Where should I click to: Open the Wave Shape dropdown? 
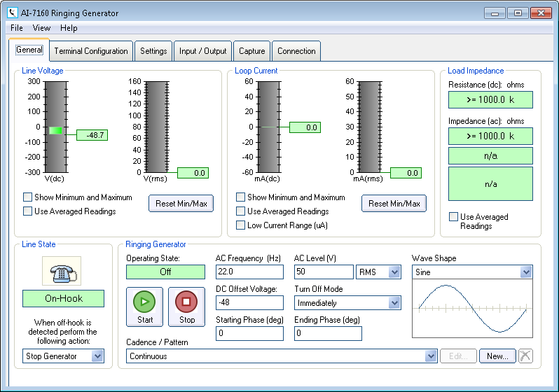pyautogui.click(x=525, y=272)
